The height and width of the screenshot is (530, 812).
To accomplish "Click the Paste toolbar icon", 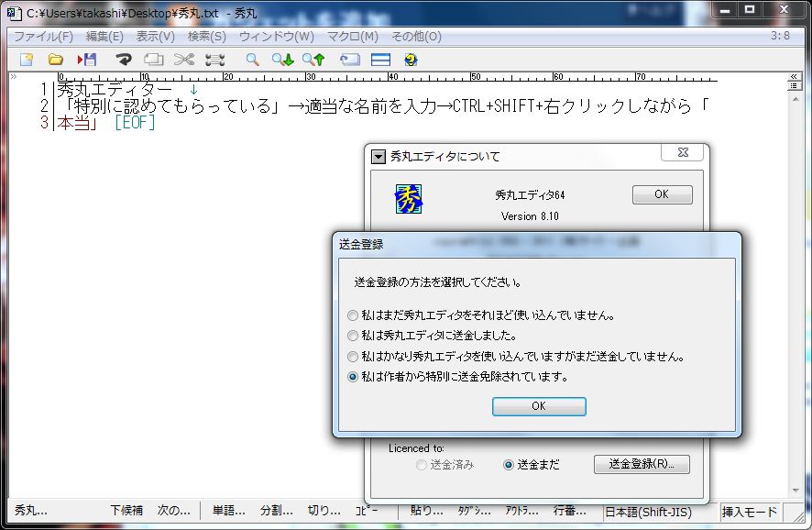I will click(214, 60).
